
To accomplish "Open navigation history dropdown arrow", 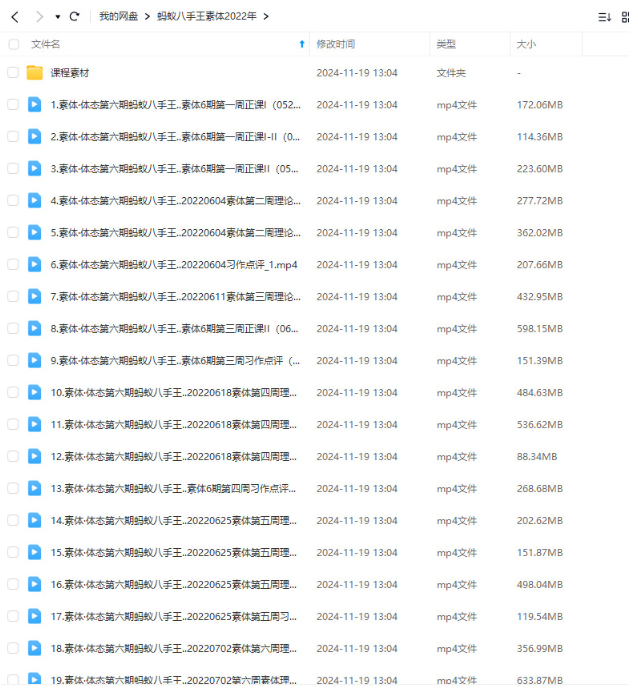I will 58,17.
